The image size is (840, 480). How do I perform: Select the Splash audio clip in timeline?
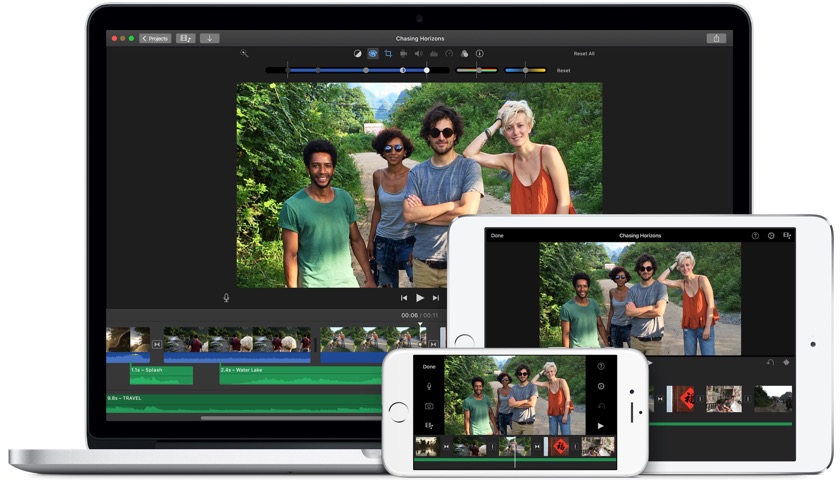point(160,375)
